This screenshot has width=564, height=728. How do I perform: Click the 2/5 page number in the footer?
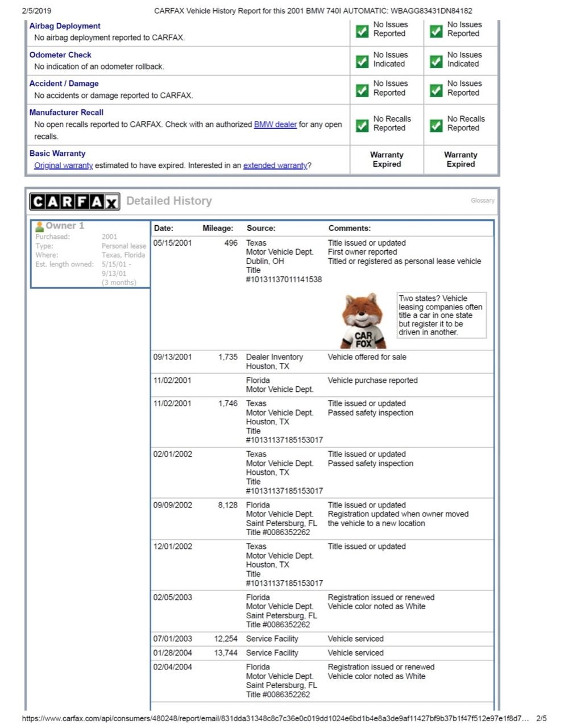tap(541, 719)
